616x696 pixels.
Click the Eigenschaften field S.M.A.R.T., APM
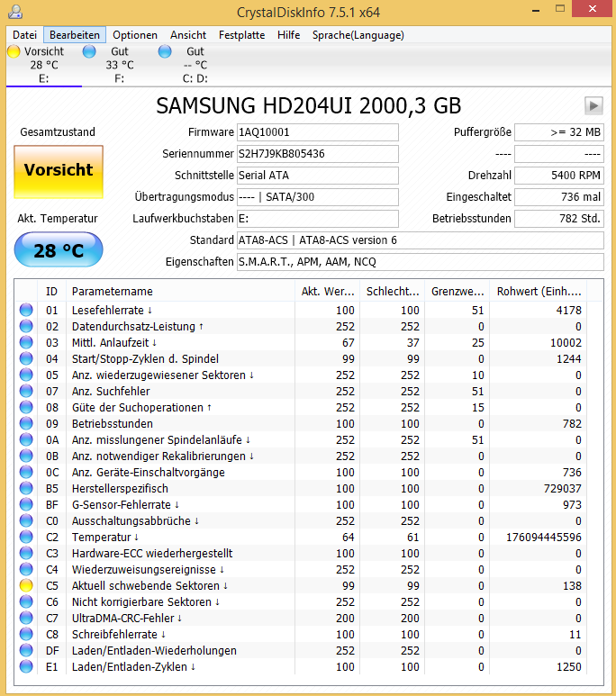click(x=421, y=262)
